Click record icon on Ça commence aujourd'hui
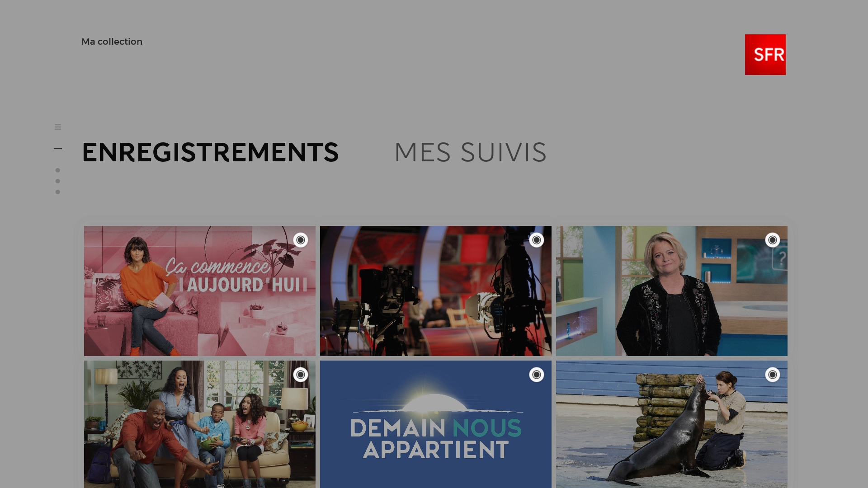Viewport: 868px width, 488px height. [x=301, y=240]
